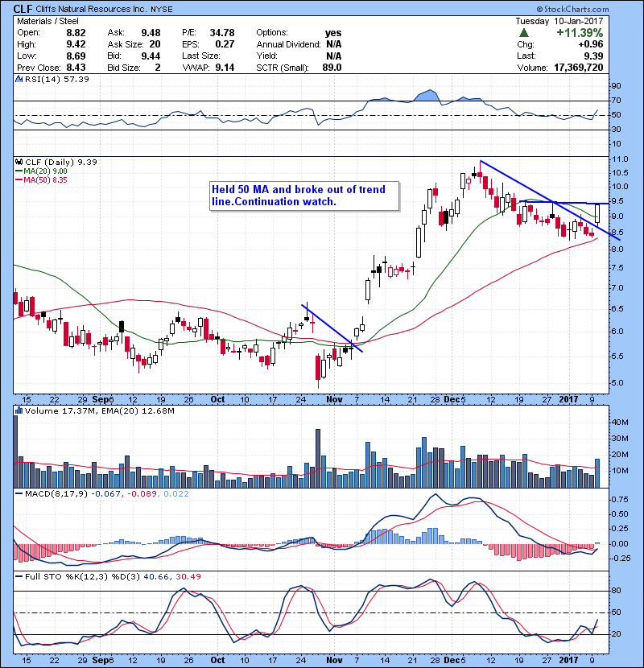The image size is (644, 668).
Task: Click the CLF ticker symbol in header
Action: tap(23, 9)
